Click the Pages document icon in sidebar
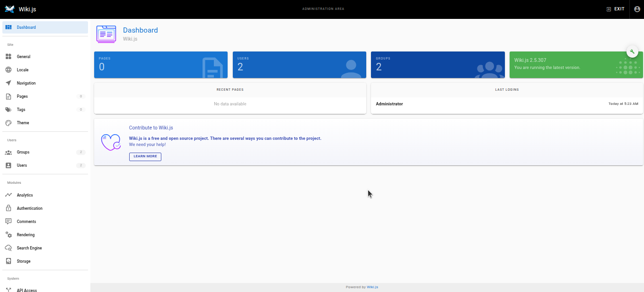 pyautogui.click(x=9, y=96)
